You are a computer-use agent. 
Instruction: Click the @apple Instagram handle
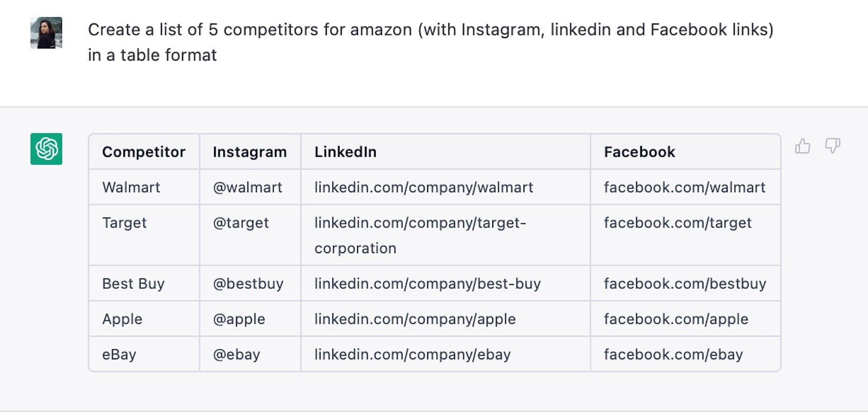239,319
